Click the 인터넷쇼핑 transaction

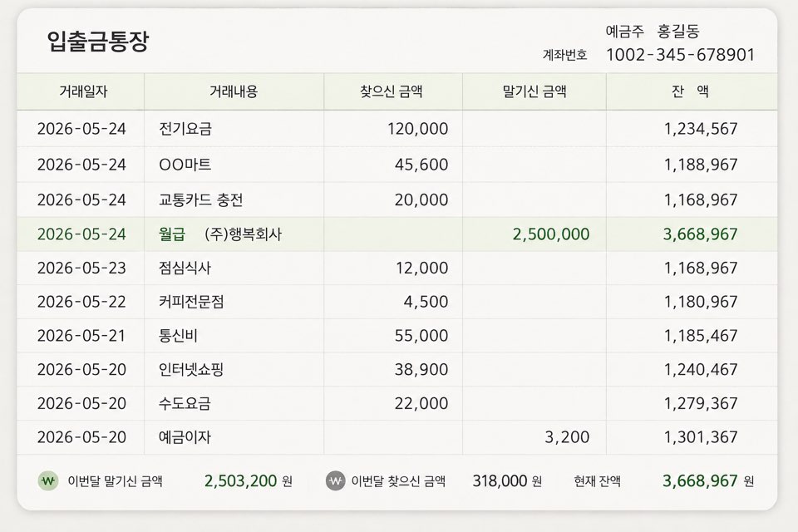(397, 370)
